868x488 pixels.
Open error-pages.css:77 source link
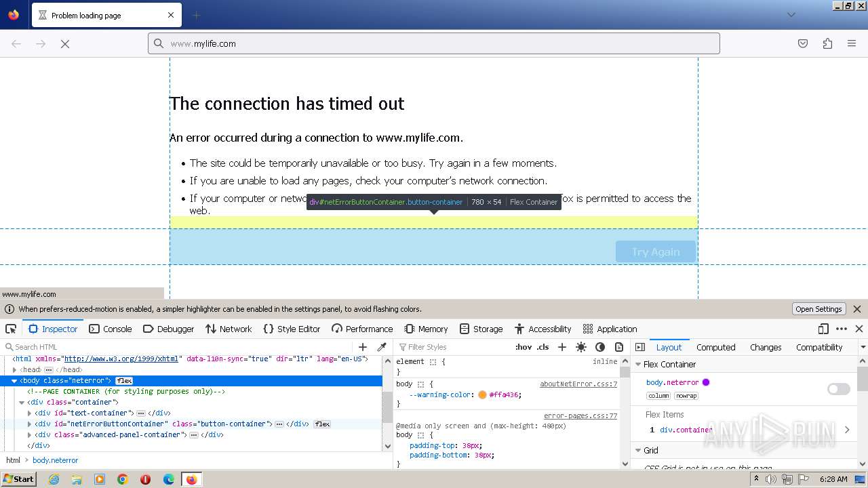coord(580,416)
